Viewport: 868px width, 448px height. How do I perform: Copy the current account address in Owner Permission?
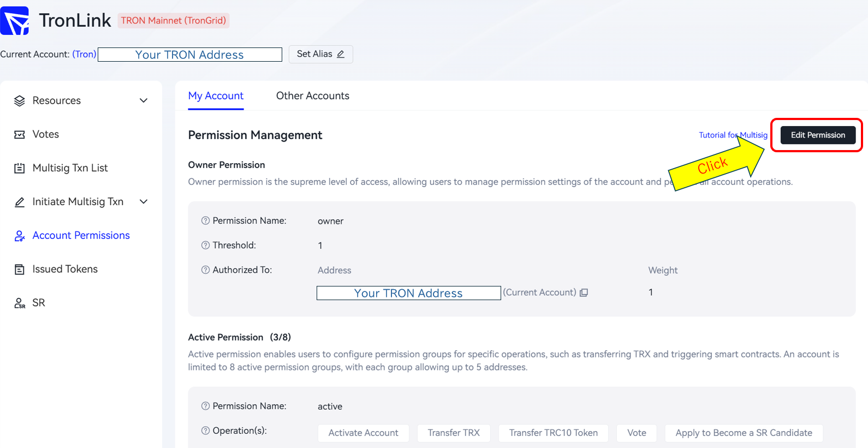coord(584,292)
